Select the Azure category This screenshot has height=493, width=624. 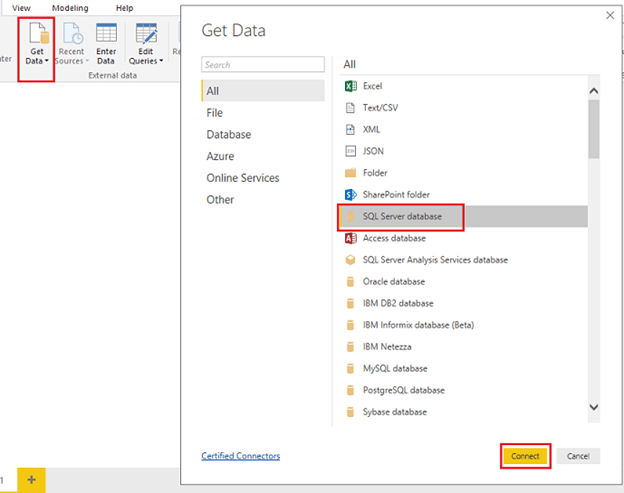pyautogui.click(x=263, y=156)
